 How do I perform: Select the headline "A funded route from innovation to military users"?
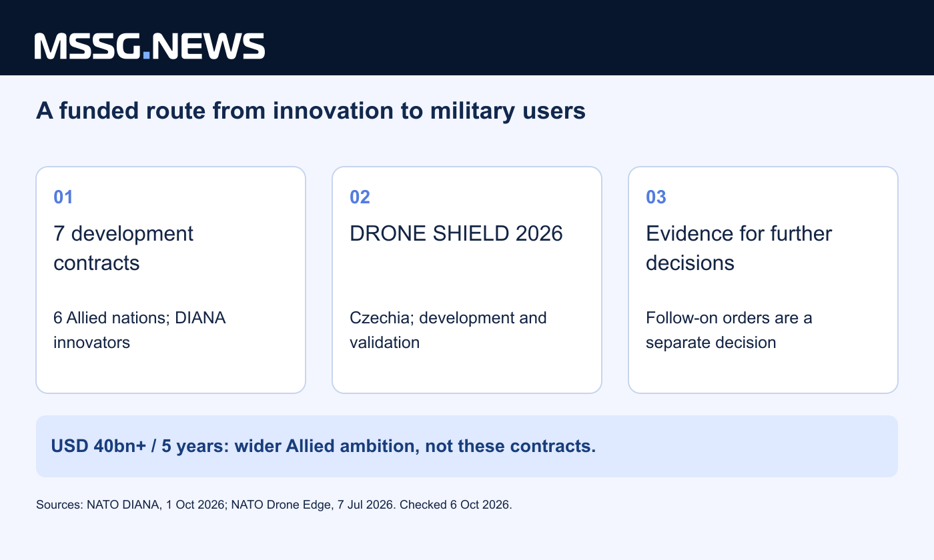311,111
